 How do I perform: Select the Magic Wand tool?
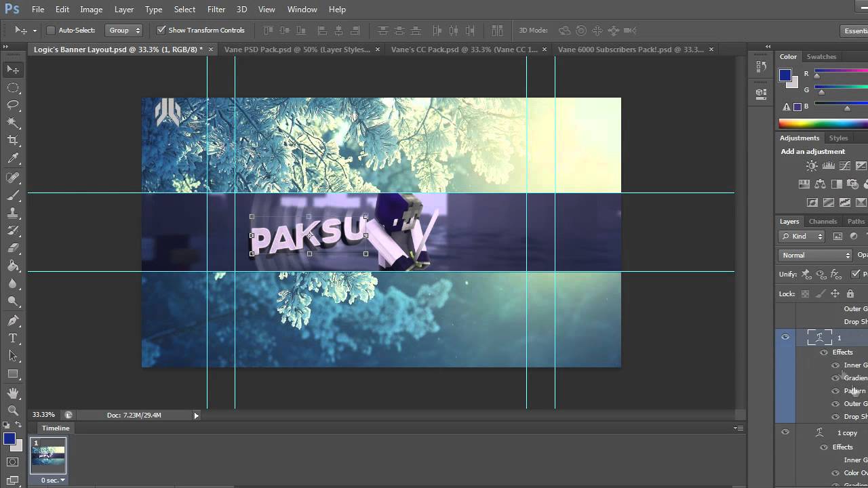13,123
